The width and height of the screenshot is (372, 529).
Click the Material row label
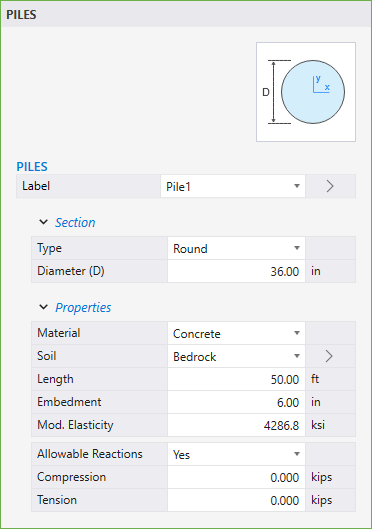tap(59, 333)
